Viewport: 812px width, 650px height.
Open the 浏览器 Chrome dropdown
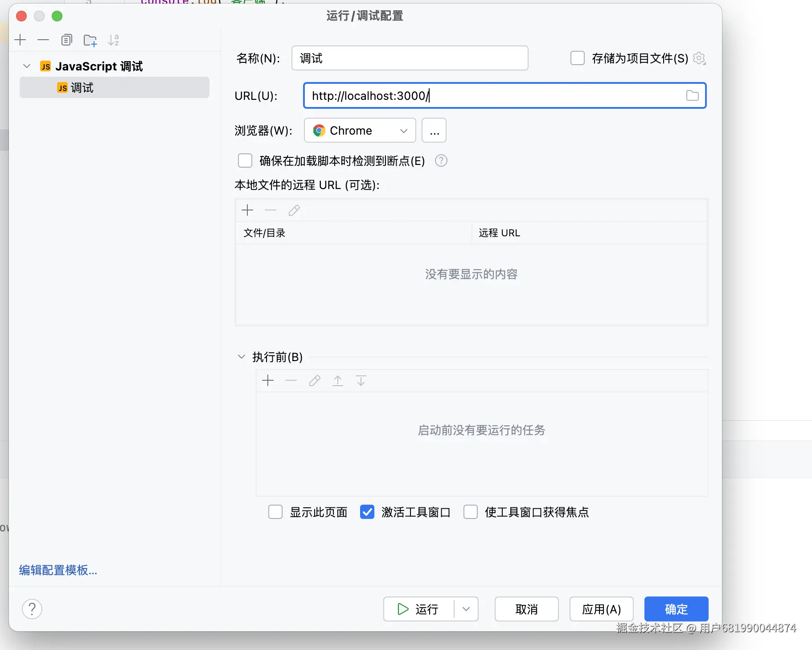coord(360,131)
